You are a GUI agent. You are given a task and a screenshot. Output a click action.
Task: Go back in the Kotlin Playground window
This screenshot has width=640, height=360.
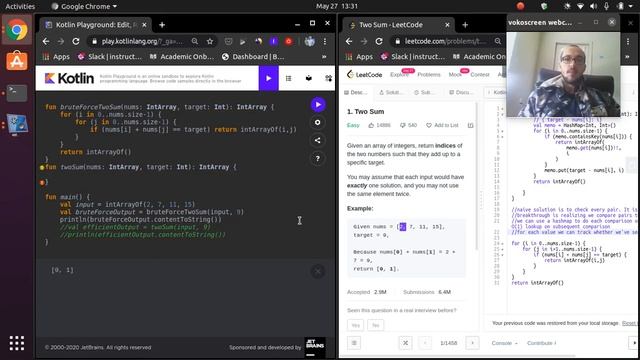point(46,41)
